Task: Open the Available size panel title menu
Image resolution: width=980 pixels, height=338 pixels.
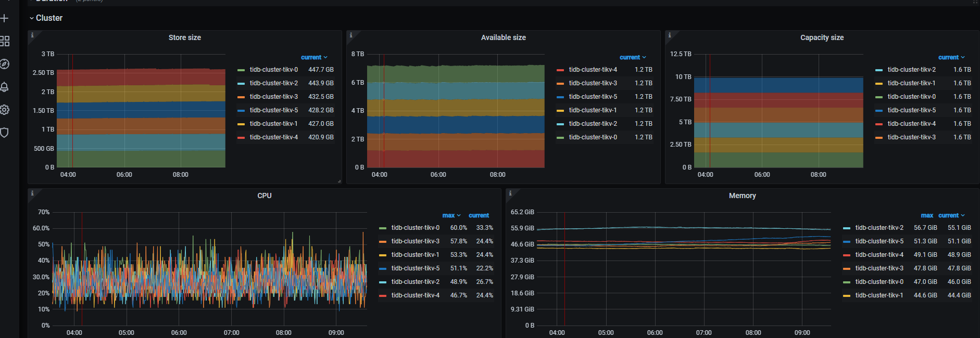Action: (503, 37)
